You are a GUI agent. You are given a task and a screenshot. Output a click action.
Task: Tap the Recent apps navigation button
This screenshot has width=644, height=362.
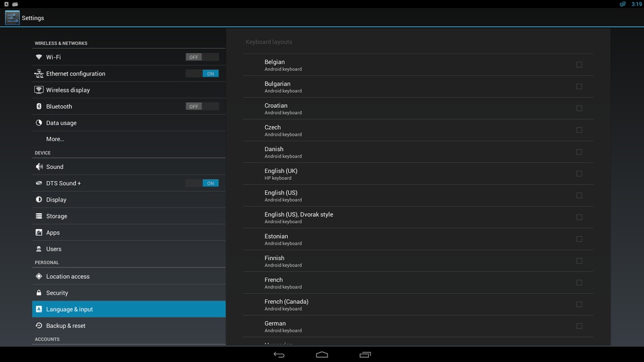point(365,355)
